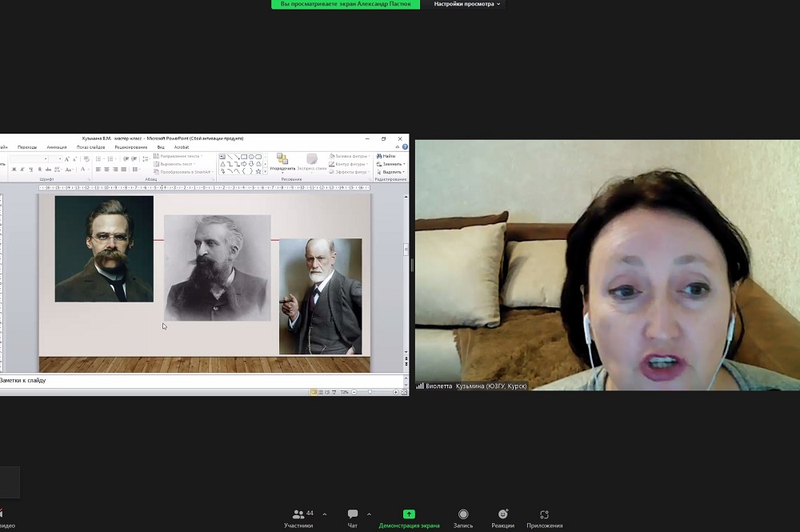
Task: Collapse the PowerPoint ribbon arrow
Action: click(x=398, y=147)
